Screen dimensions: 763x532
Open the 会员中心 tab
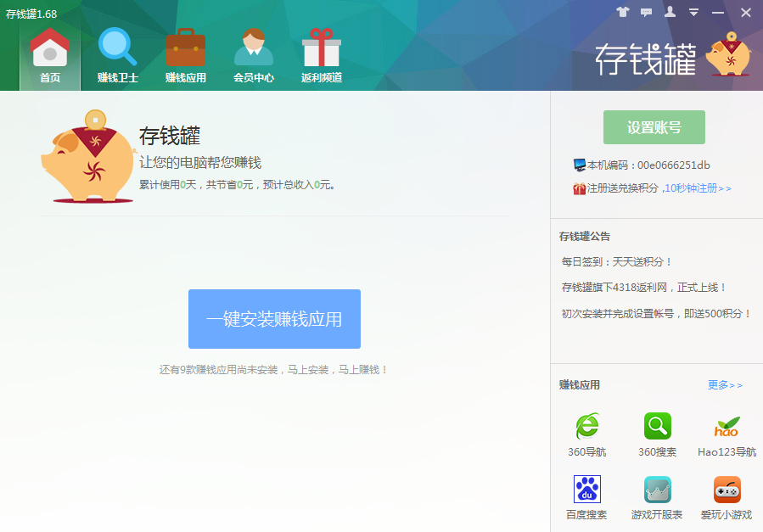click(253, 55)
